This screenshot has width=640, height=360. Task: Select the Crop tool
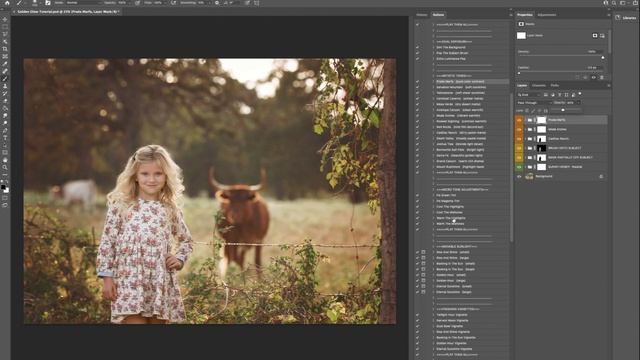click(x=5, y=49)
